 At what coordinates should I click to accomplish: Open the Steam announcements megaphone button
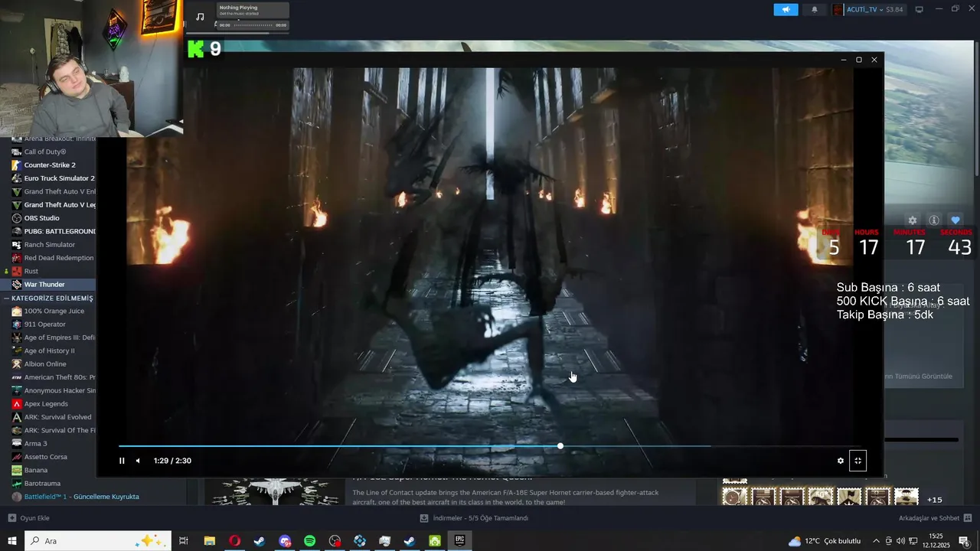click(786, 9)
